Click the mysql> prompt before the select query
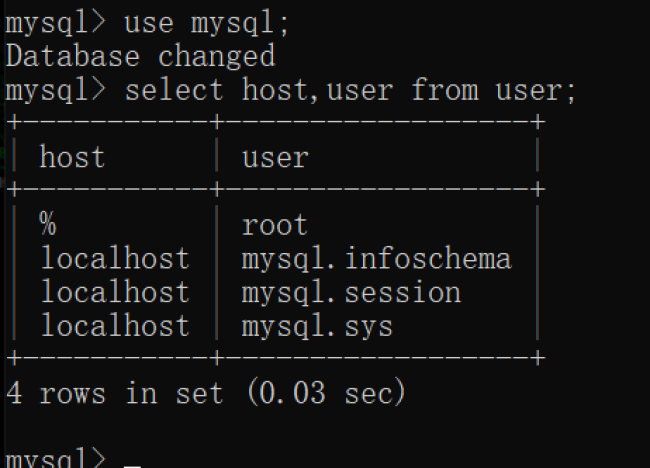The height and width of the screenshot is (468, 650). click(55, 89)
